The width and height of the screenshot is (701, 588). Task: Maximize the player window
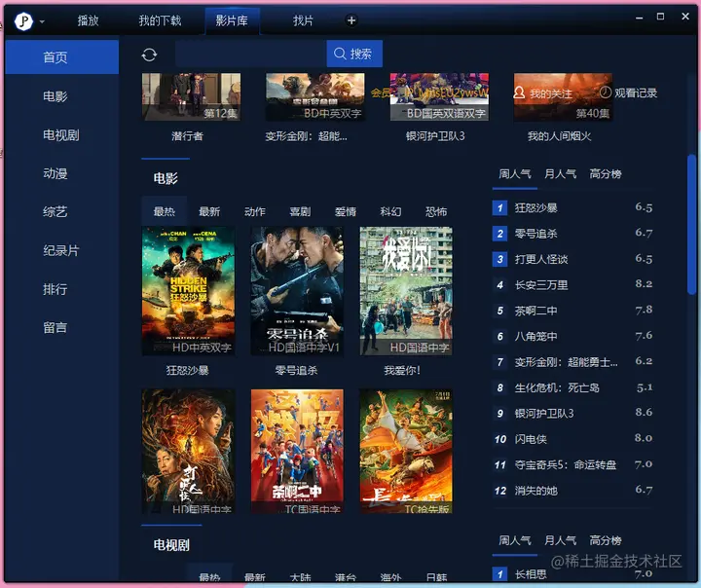(x=660, y=17)
